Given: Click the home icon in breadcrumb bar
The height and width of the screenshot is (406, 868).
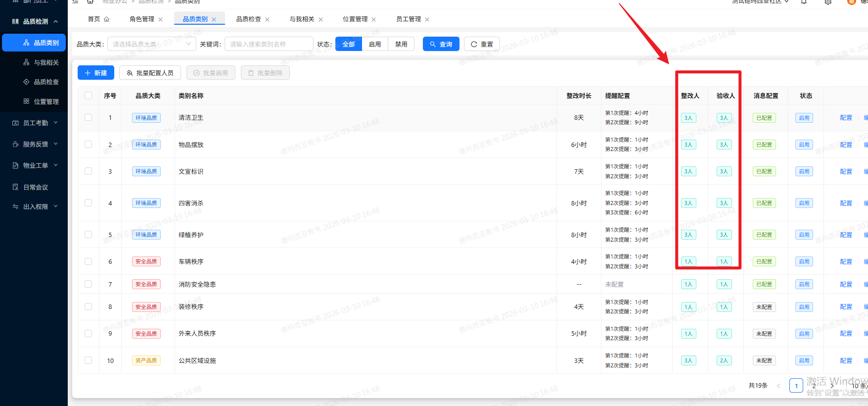Looking at the screenshot, I should tap(90, 2).
